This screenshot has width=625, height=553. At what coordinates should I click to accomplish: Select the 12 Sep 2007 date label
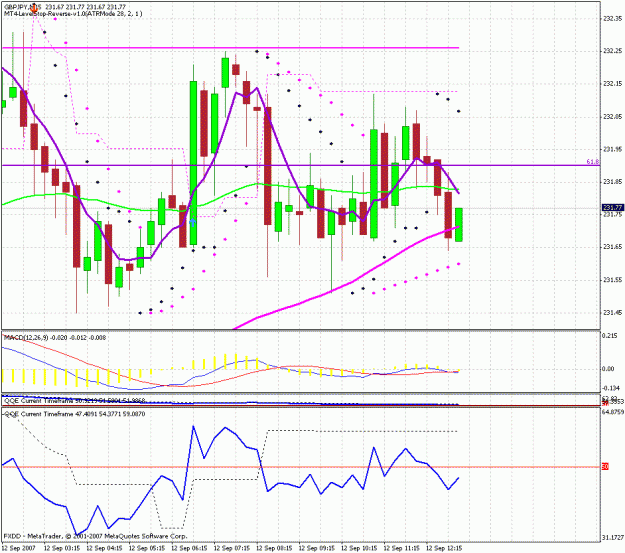click(18, 548)
